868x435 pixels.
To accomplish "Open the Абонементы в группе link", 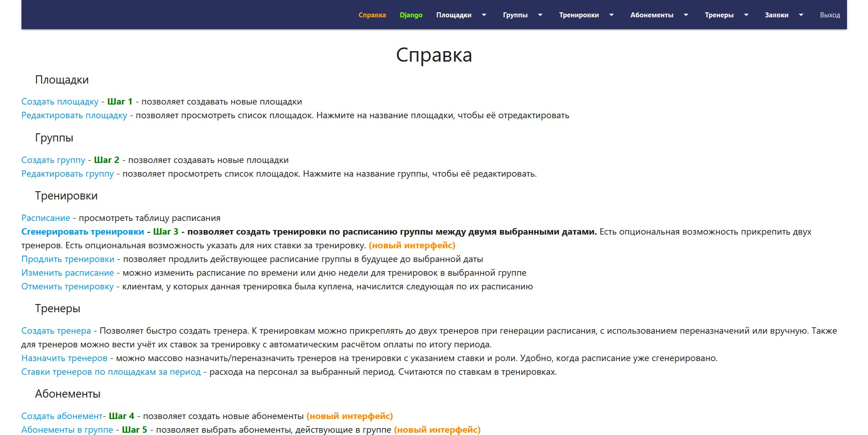I will (67, 430).
